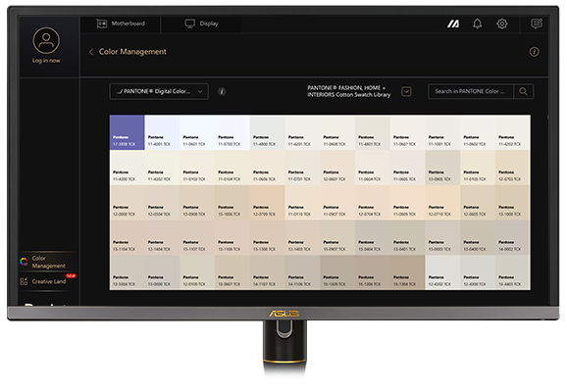This screenshot has height=392, width=567.
Task: Select the Pantone 12-0105 TCX swatch
Action: [197, 272]
